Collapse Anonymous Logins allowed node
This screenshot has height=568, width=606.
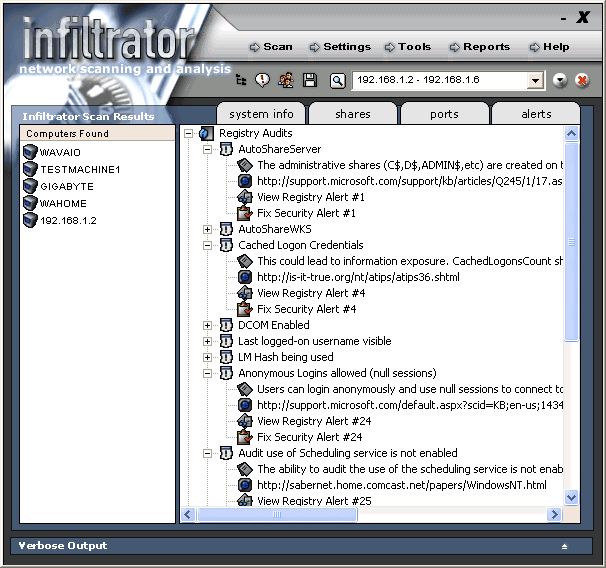(208, 373)
